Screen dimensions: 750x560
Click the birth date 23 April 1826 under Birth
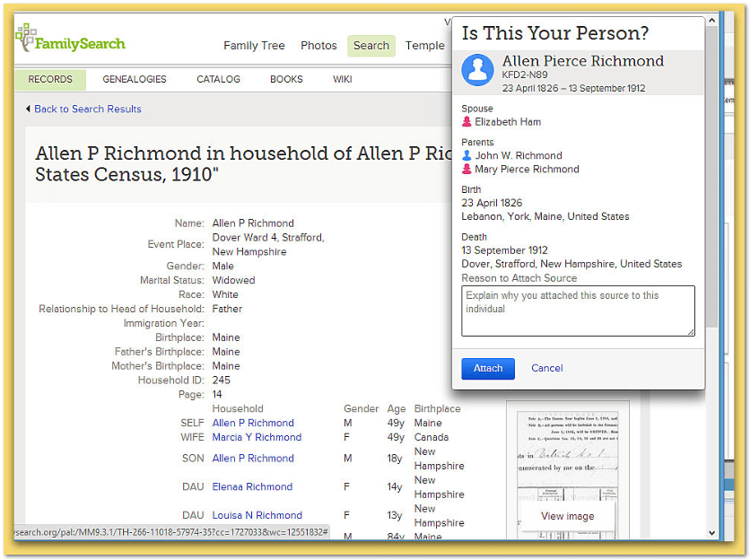pyautogui.click(x=492, y=203)
